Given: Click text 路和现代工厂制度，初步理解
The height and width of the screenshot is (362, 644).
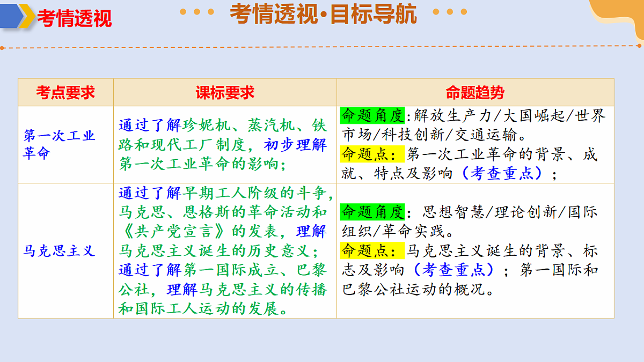Looking at the screenshot, I should point(223,145).
